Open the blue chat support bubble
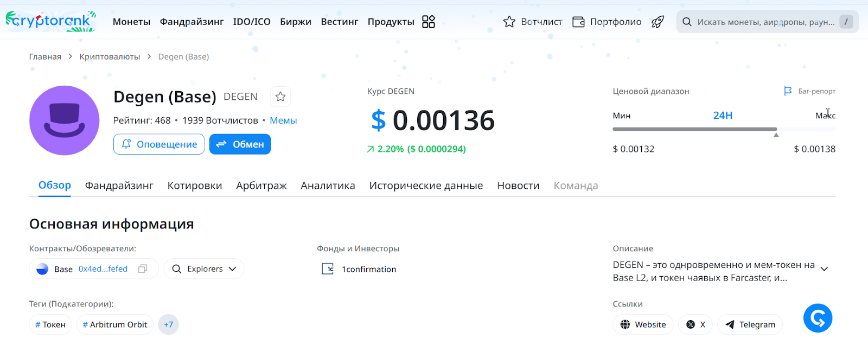The width and height of the screenshot is (868, 351). tap(818, 318)
